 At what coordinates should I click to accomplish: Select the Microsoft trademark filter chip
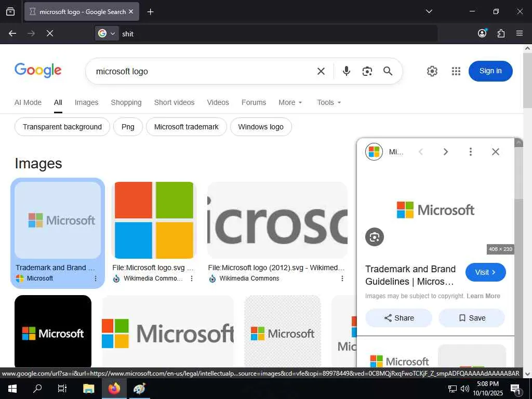[187, 127]
